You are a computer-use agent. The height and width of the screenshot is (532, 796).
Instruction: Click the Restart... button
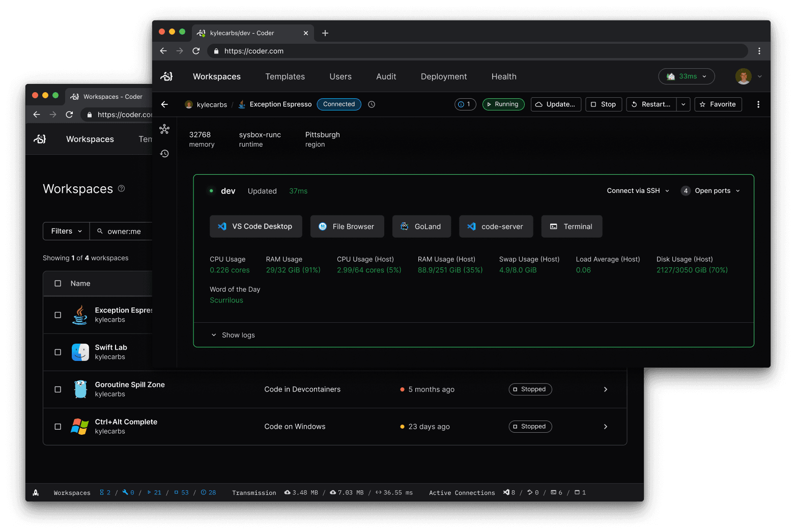(x=651, y=104)
